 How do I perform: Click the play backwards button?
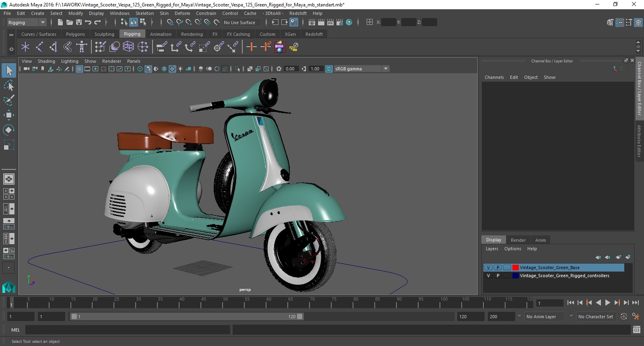[x=599, y=303]
